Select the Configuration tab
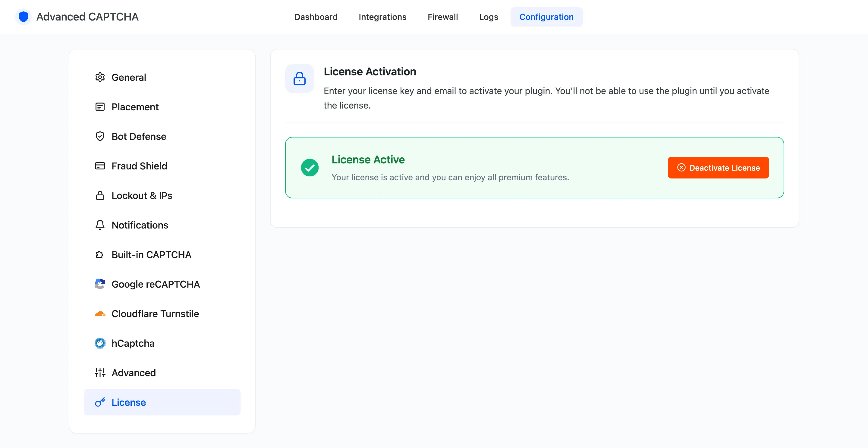This screenshot has width=868, height=448. (x=546, y=17)
